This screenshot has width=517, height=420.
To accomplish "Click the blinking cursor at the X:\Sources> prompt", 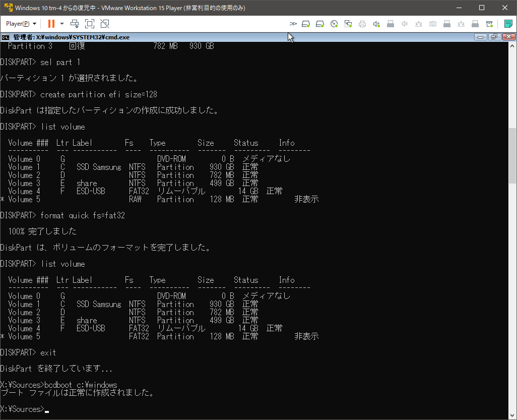I will pyautogui.click(x=47, y=411).
